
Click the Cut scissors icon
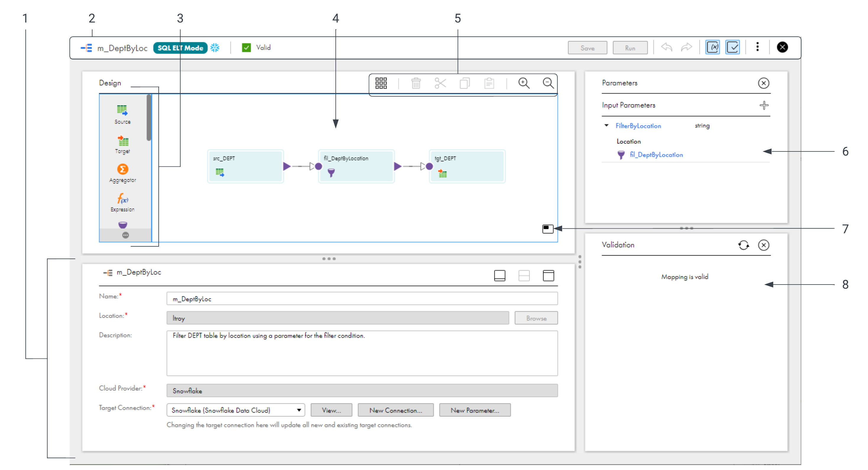(440, 83)
